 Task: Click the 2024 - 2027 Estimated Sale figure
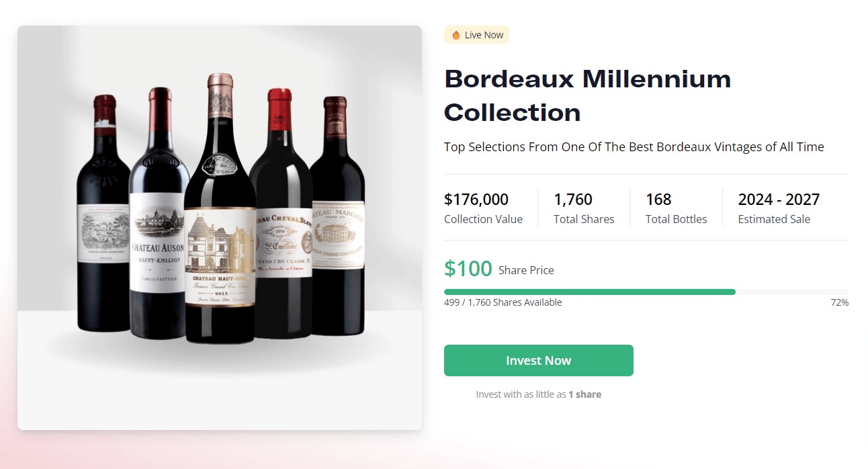[779, 200]
